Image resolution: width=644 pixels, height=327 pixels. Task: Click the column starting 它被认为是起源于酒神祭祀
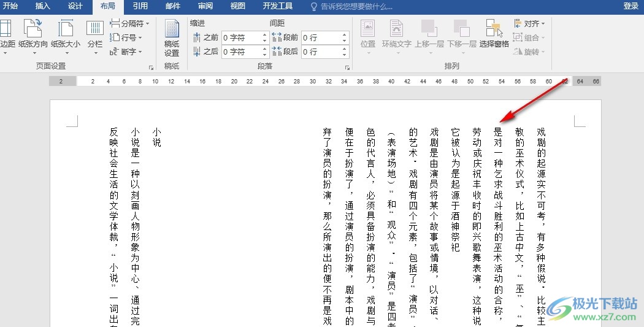(x=455, y=190)
